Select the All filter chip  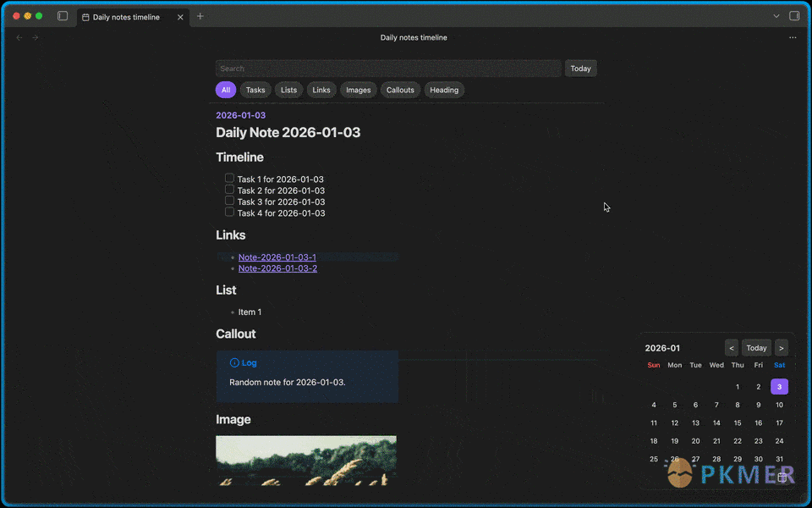pyautogui.click(x=226, y=90)
